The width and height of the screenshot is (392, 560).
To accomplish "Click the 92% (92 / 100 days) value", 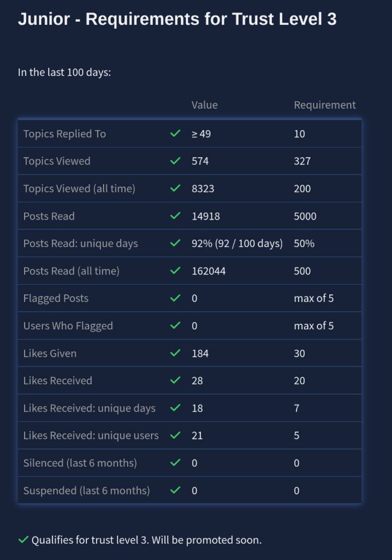I will click(237, 243).
